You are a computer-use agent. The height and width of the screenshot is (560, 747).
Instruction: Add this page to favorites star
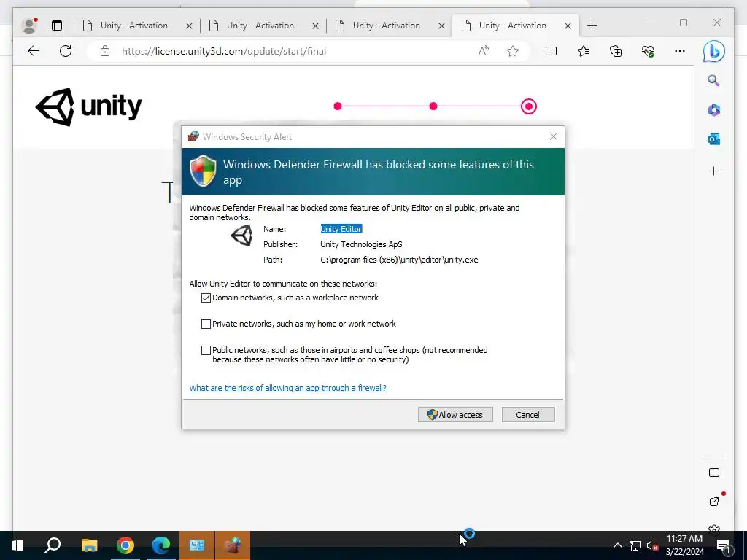pos(513,51)
